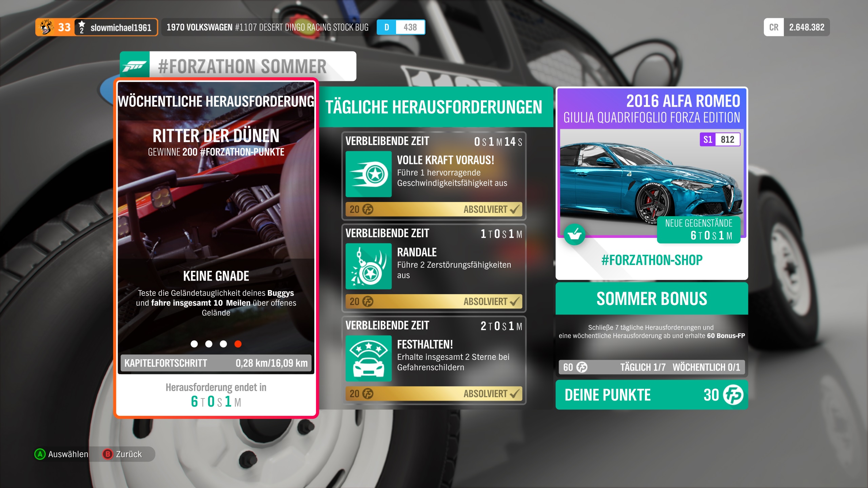Click the shopping basket icon on the shop card
Screen dimensions: 868x488
(x=574, y=234)
